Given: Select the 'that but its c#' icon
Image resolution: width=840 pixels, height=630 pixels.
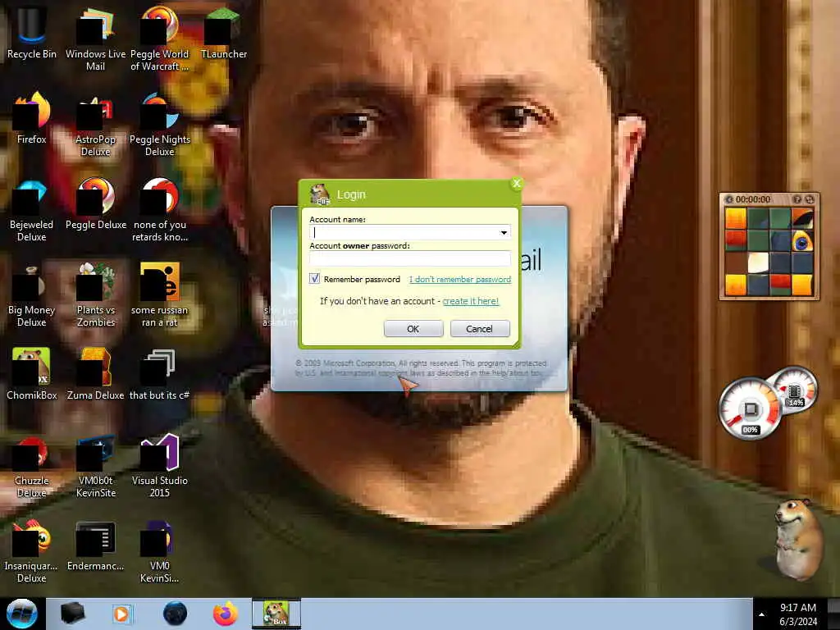Looking at the screenshot, I should pyautogui.click(x=160, y=374).
